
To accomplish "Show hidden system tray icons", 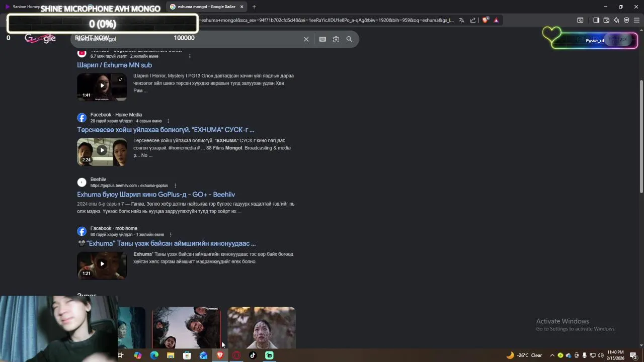I will click(552, 355).
